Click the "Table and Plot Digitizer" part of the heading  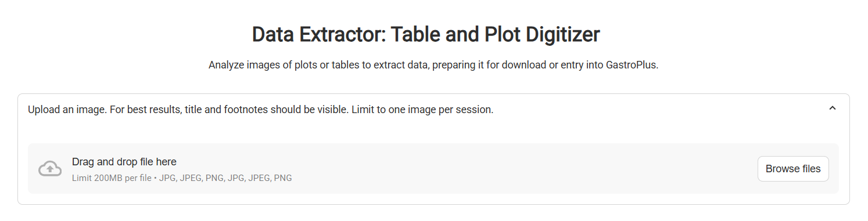click(495, 35)
